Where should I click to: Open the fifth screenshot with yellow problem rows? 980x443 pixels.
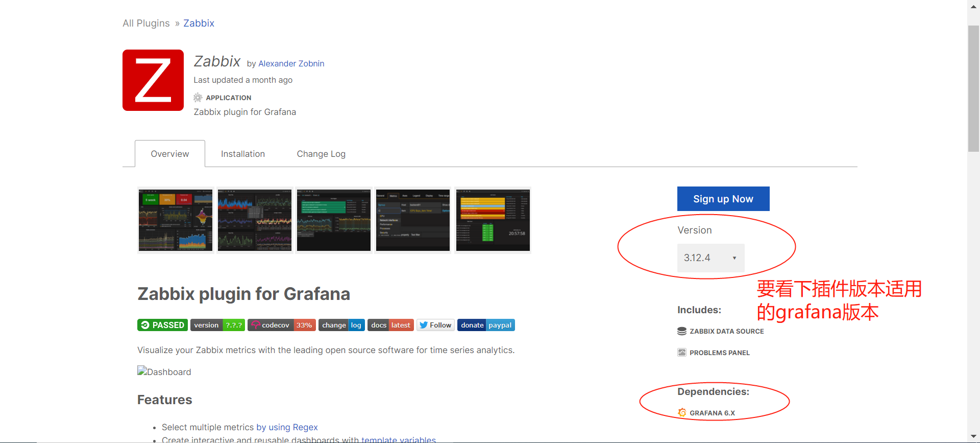493,220
